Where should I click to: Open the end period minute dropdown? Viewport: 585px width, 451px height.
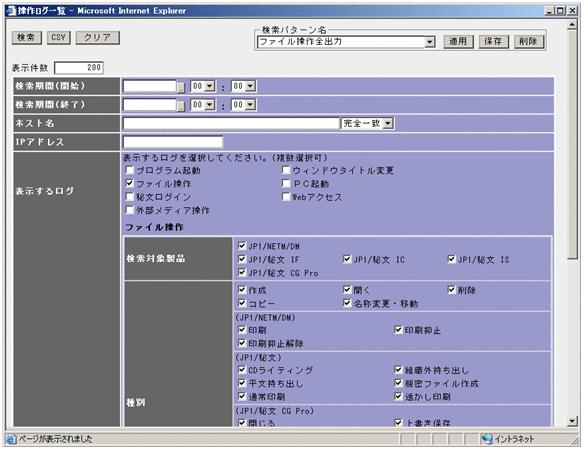[250, 105]
